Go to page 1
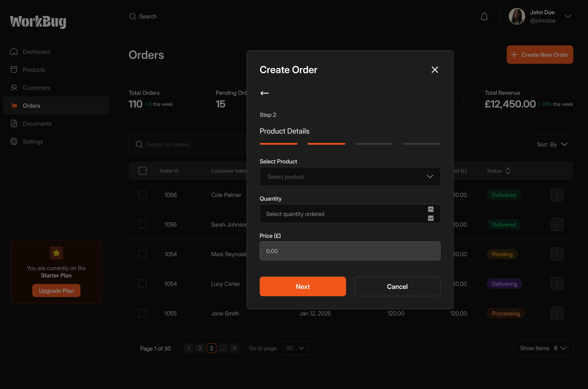The height and width of the screenshot is (389, 588). 189,348
